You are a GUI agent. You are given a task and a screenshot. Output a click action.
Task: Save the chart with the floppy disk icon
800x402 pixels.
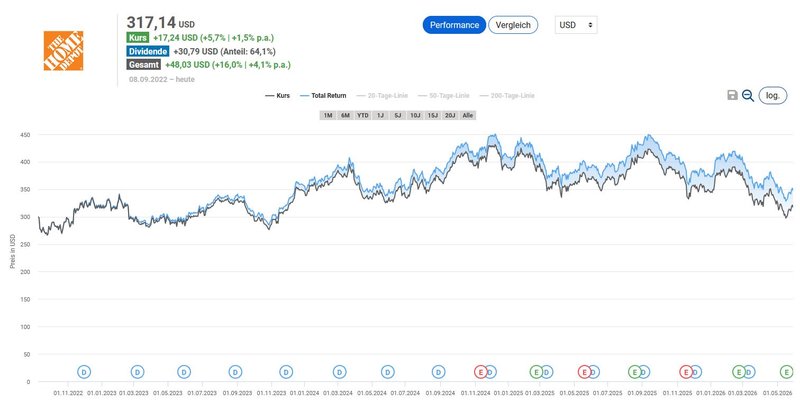[732, 95]
